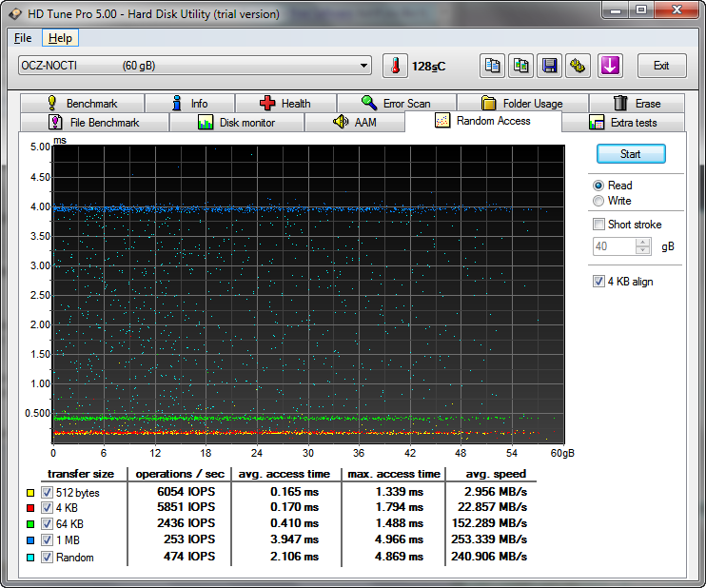This screenshot has height=588, width=706.
Task: Click the short stroke gB input field
Action: click(615, 246)
